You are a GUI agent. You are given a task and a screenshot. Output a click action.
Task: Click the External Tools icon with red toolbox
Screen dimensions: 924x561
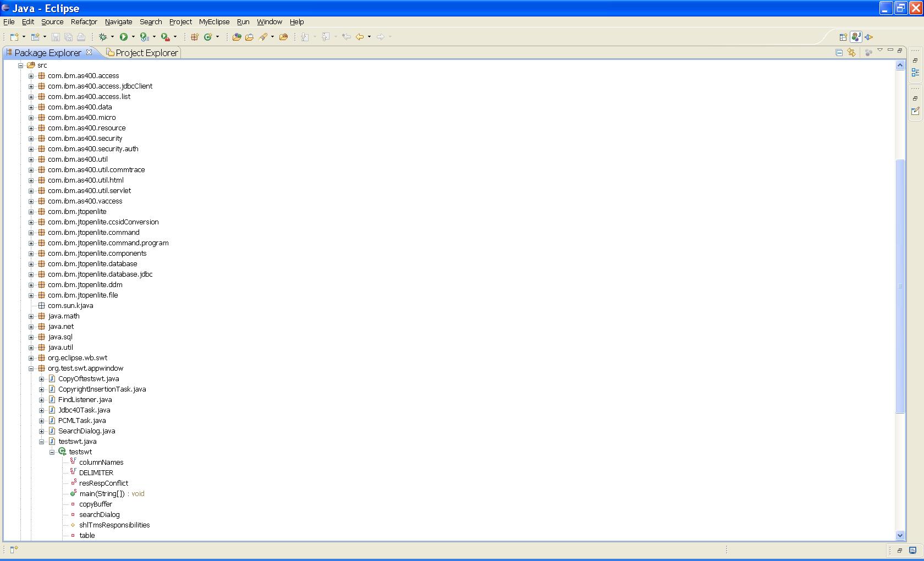pyautogui.click(x=165, y=37)
